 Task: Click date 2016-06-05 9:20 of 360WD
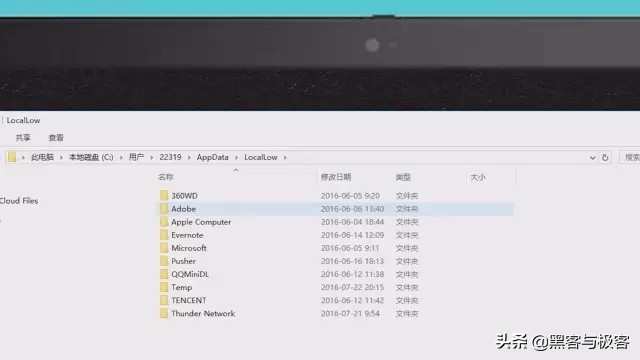tap(350, 196)
